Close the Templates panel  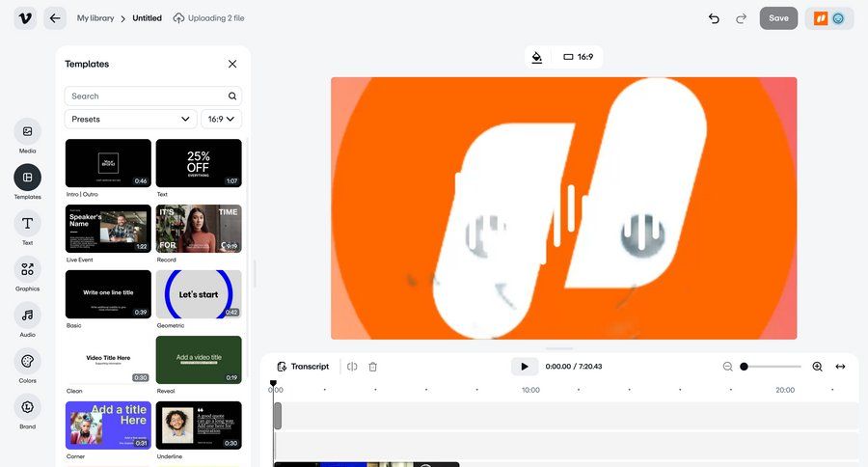pos(232,64)
